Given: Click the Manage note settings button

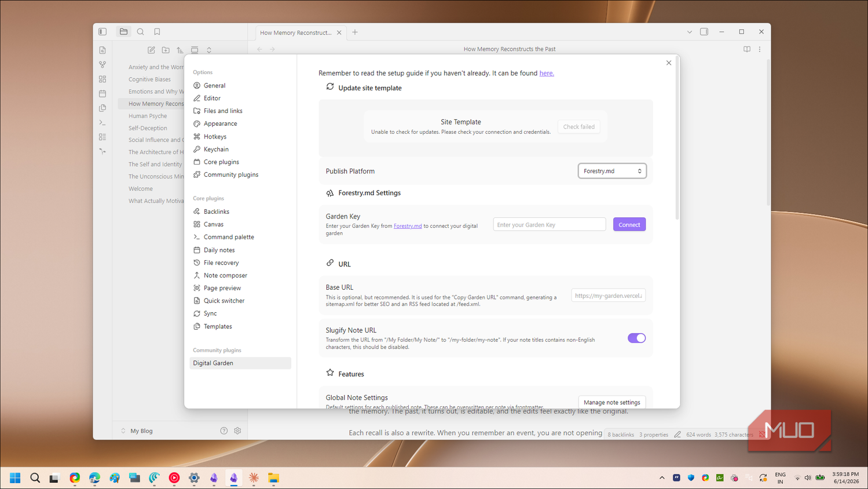Looking at the screenshot, I should click(x=612, y=402).
